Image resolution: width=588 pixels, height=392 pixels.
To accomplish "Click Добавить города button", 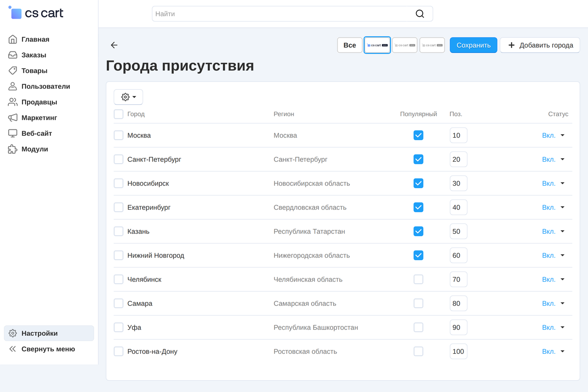I will [x=540, y=45].
